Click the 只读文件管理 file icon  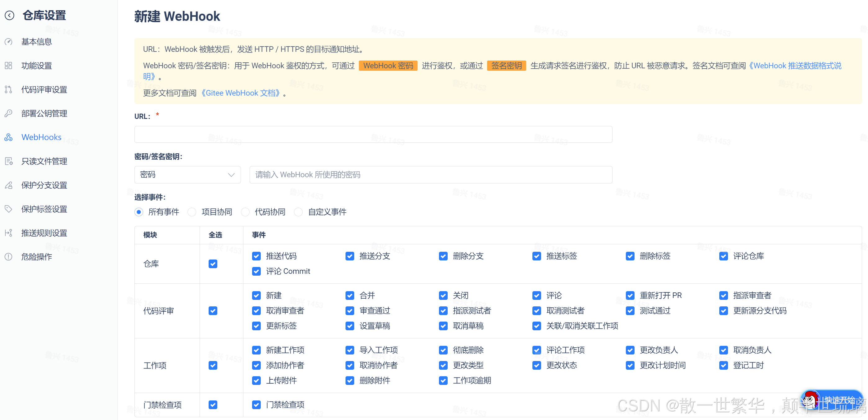coord(8,161)
